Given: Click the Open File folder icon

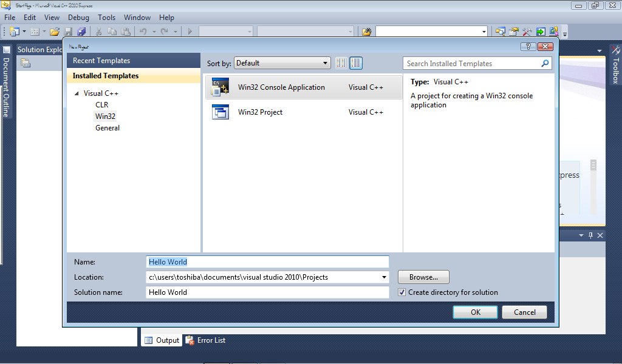Looking at the screenshot, I should (x=54, y=32).
